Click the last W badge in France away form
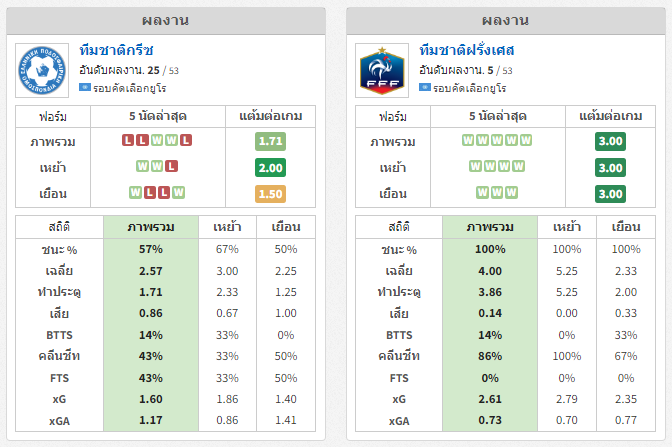 tap(511, 192)
